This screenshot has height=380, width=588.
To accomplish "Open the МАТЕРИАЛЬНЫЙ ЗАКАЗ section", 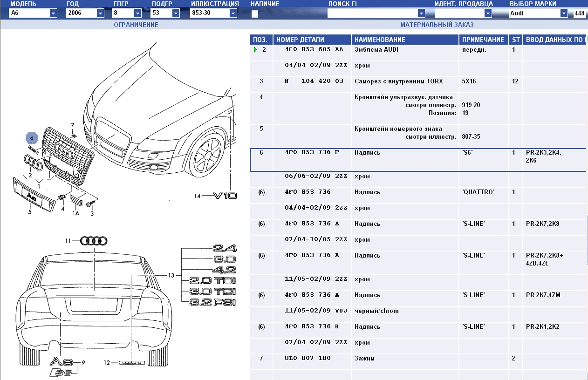I will click(437, 25).
